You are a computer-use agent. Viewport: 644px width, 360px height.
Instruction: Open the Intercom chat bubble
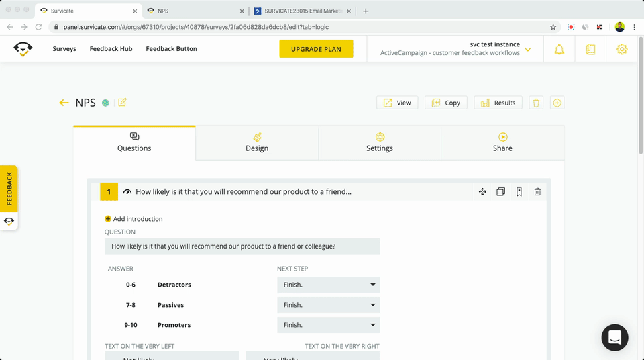pyautogui.click(x=614, y=337)
